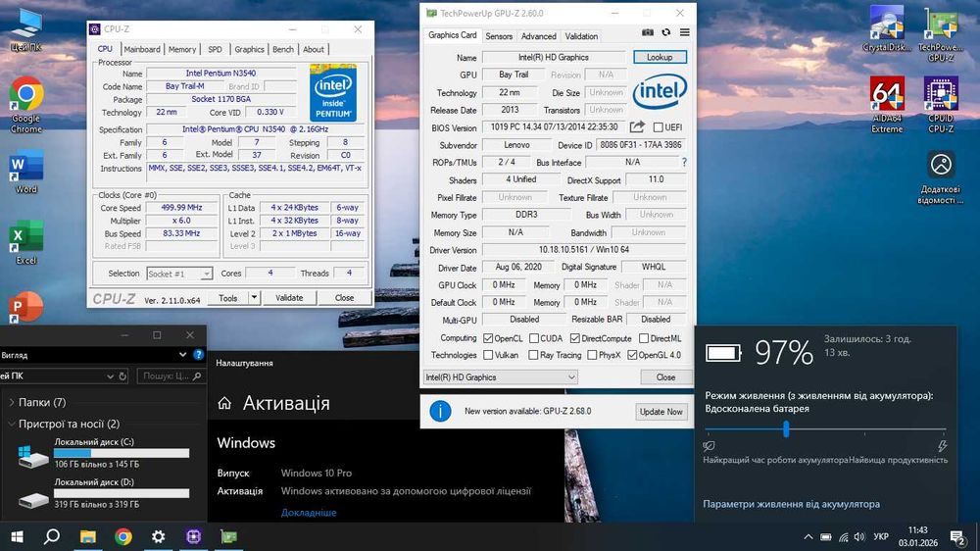Select 'Локальний диск (C:)' drive

tap(104, 452)
